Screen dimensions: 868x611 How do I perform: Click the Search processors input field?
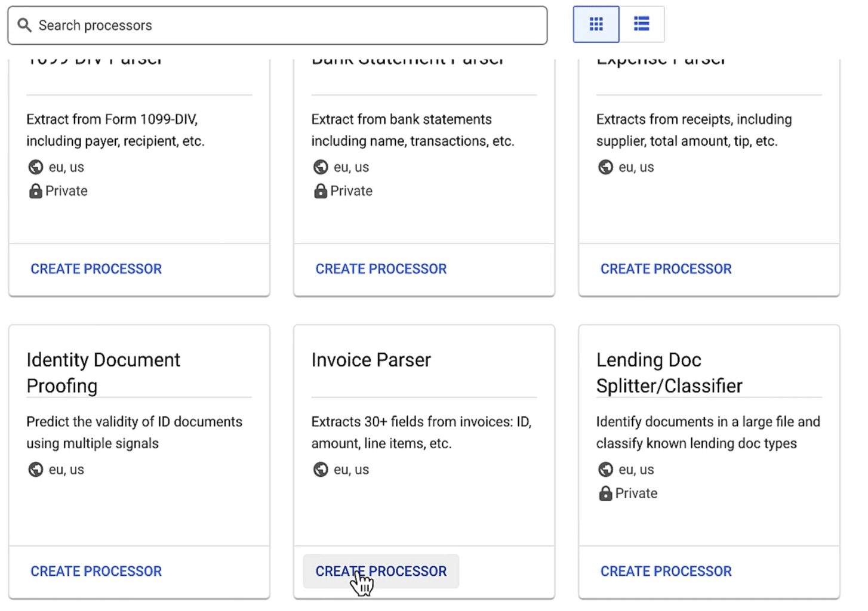(x=278, y=25)
